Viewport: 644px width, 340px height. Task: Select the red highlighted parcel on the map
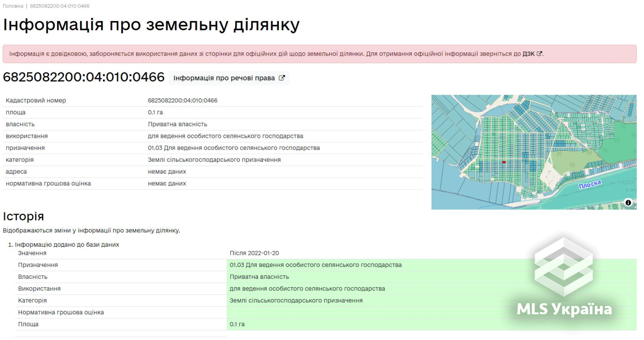[x=504, y=162]
